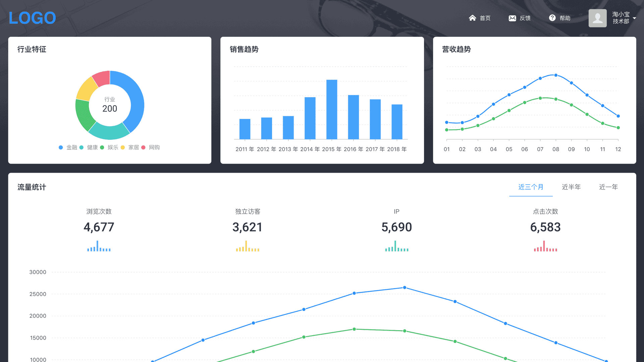Click the 2018 年 bar in sales chart
This screenshot has width=644, height=362.
(x=397, y=122)
